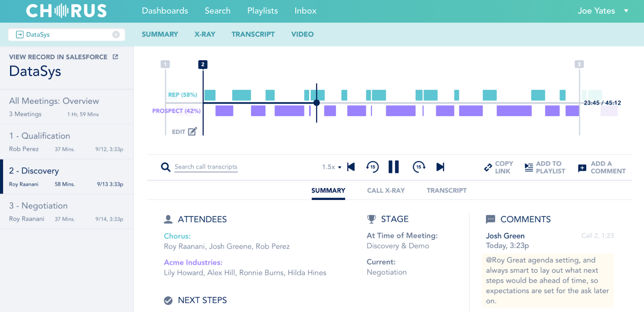This screenshot has height=312, width=644.
Task: Click the DataSys search input field
Action: [66, 35]
